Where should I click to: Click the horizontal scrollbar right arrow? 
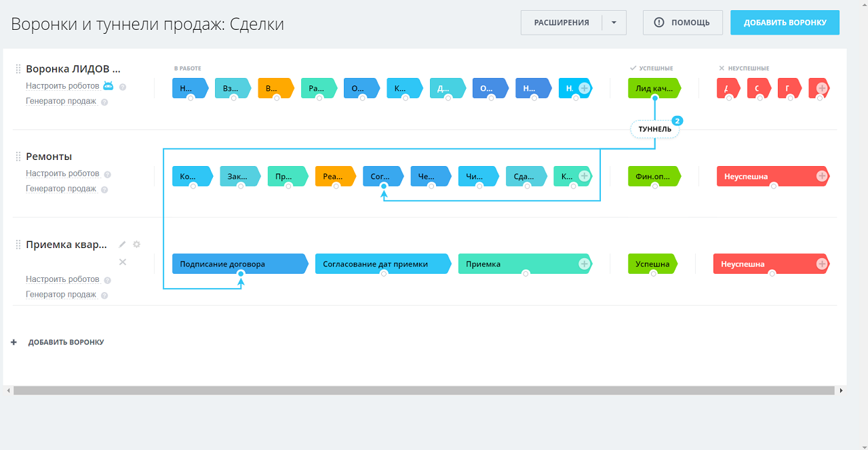[x=841, y=390]
